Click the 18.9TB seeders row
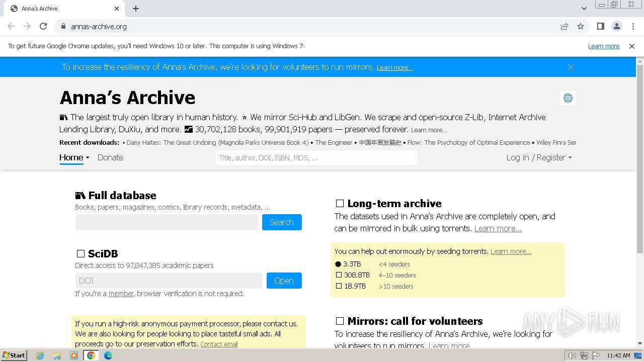644x362 pixels. pyautogui.click(x=374, y=286)
